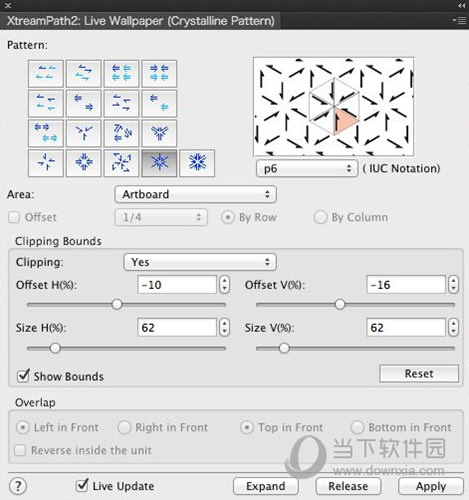Image resolution: width=469 pixels, height=500 pixels.
Task: Select the highlighted six-ray star pattern
Action: click(x=159, y=163)
